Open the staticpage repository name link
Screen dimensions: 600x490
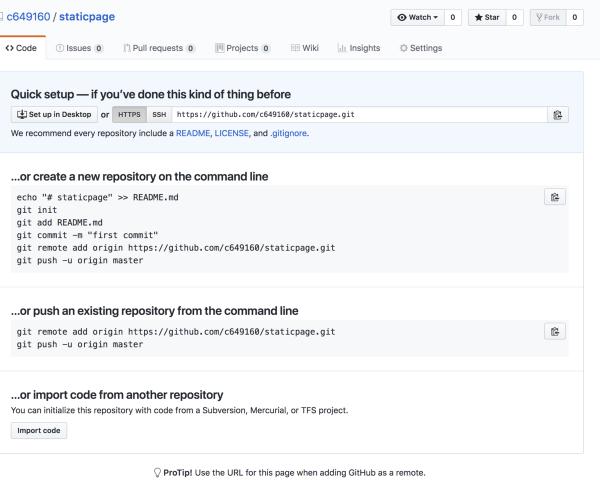click(87, 17)
